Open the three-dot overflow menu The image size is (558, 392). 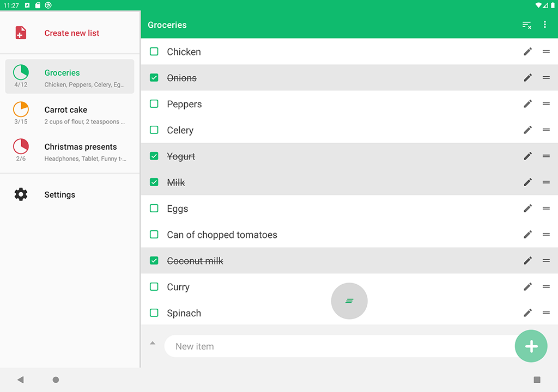pyautogui.click(x=544, y=25)
